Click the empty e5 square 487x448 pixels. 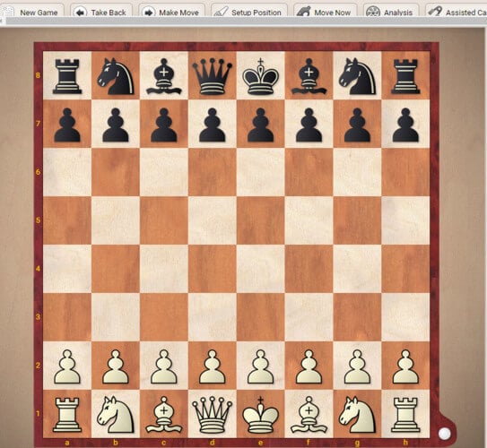(261, 220)
